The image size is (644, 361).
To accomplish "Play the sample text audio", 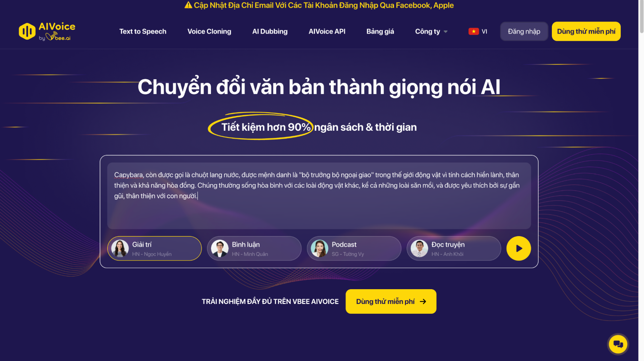I will point(518,248).
